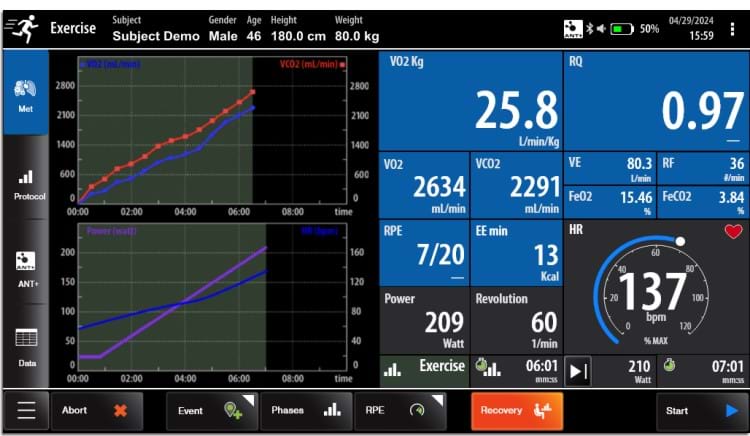Click the three-dot overflow menu

(x=732, y=29)
